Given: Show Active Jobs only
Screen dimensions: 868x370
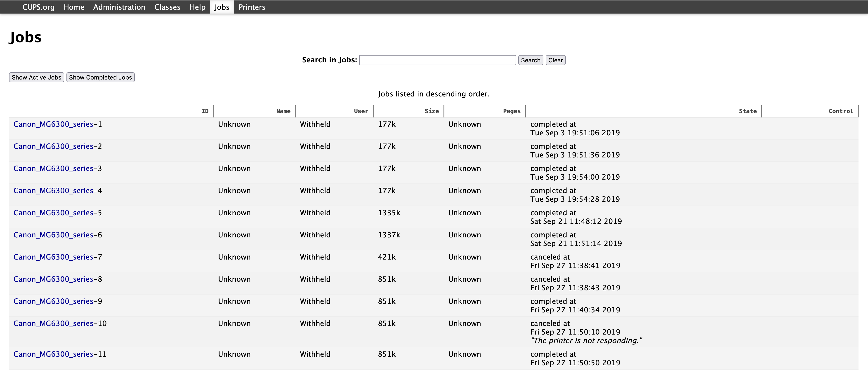Looking at the screenshot, I should point(36,77).
